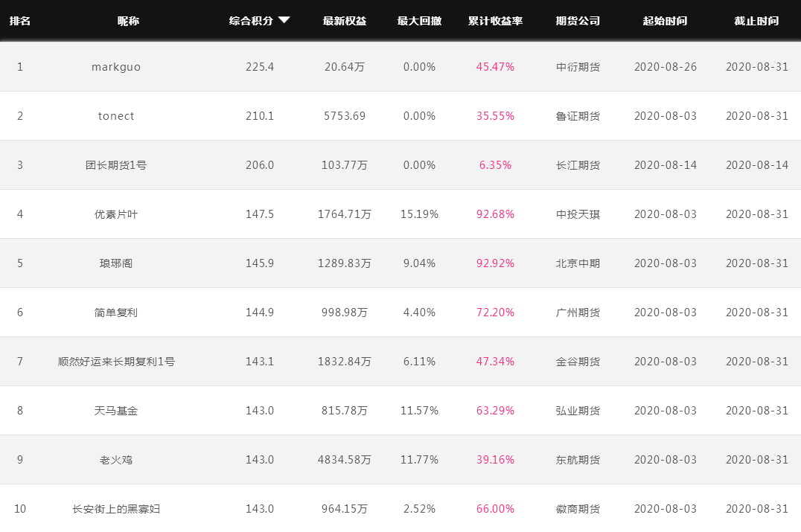Select the 老火鸡 row nickname

(x=116, y=460)
